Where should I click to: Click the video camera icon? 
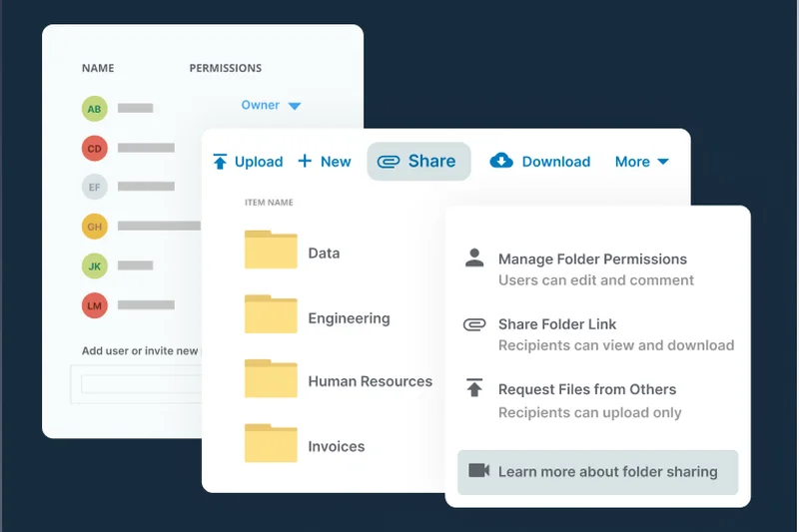478,471
